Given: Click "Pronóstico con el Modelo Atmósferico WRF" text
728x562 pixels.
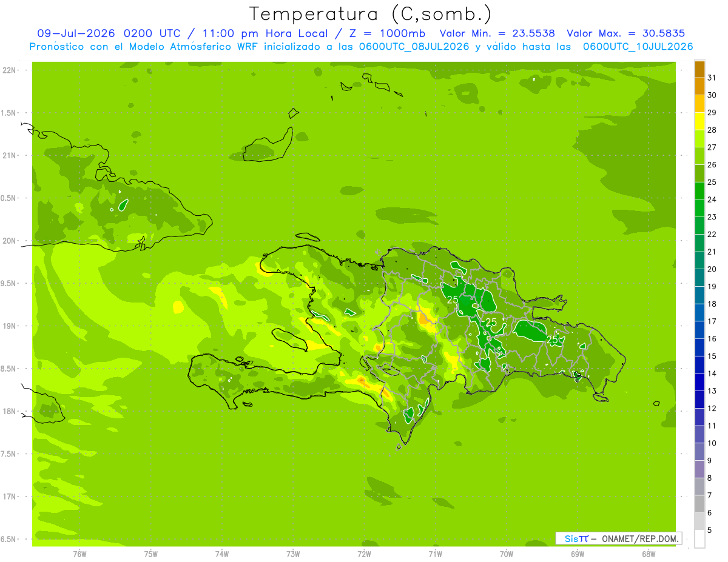Looking at the screenshot, I should click(143, 47).
